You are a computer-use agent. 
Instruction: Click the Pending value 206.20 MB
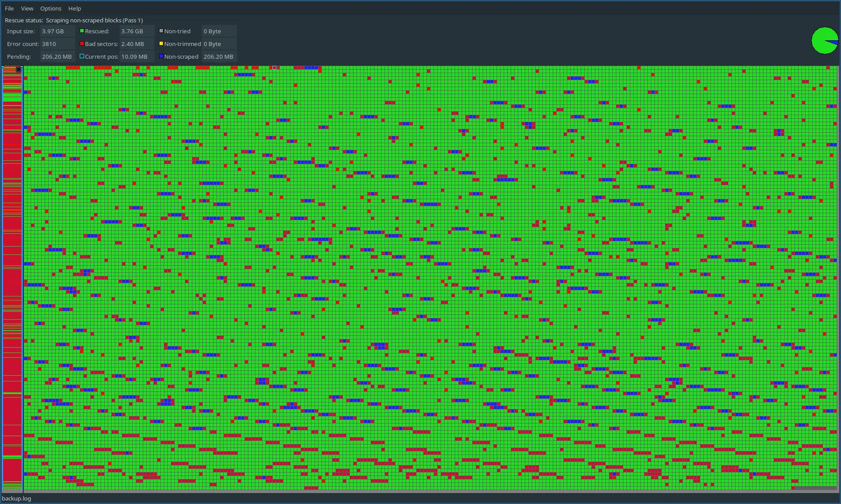tap(57, 56)
